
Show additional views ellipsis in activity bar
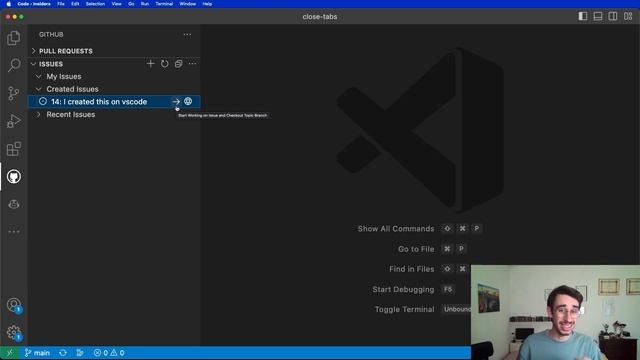tap(13, 232)
